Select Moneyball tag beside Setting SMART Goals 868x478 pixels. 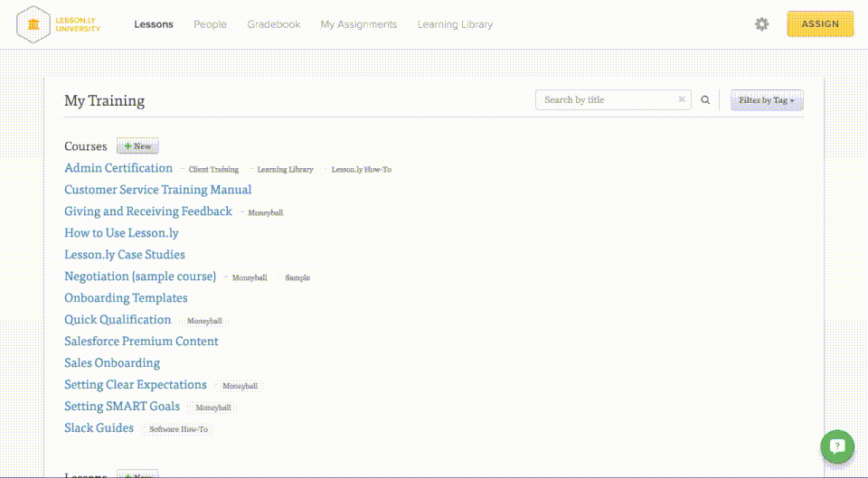click(213, 408)
